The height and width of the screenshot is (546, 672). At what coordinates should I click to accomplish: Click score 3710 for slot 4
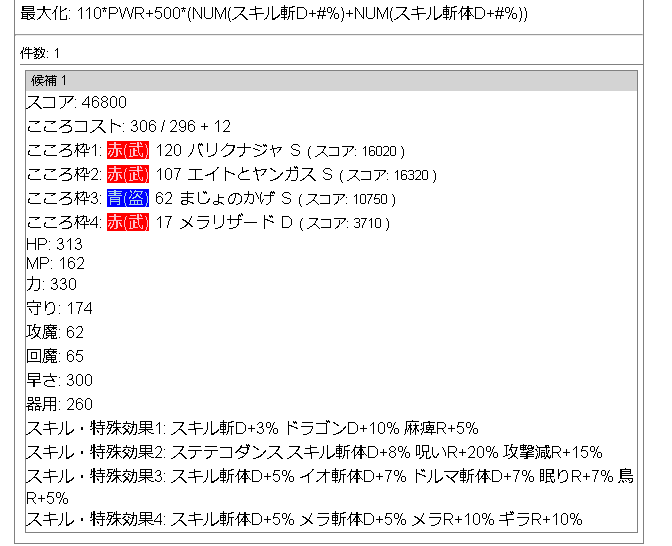pyautogui.click(x=345, y=223)
